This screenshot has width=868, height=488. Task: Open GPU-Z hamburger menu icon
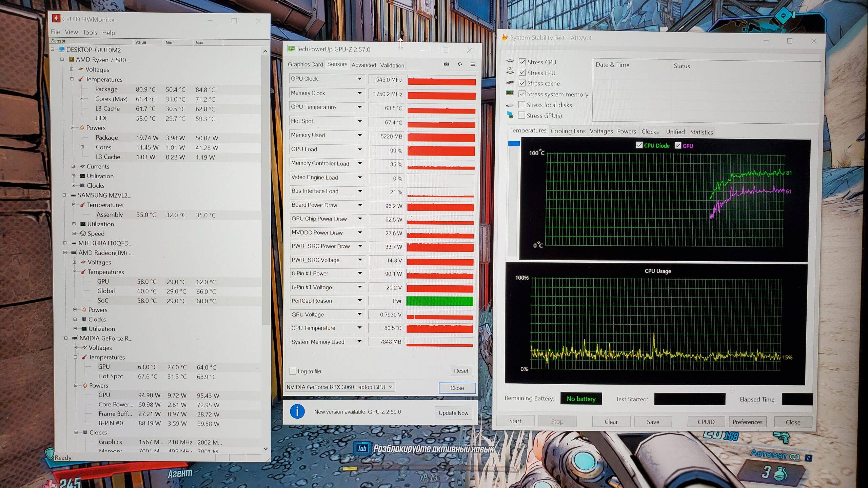[x=473, y=64]
